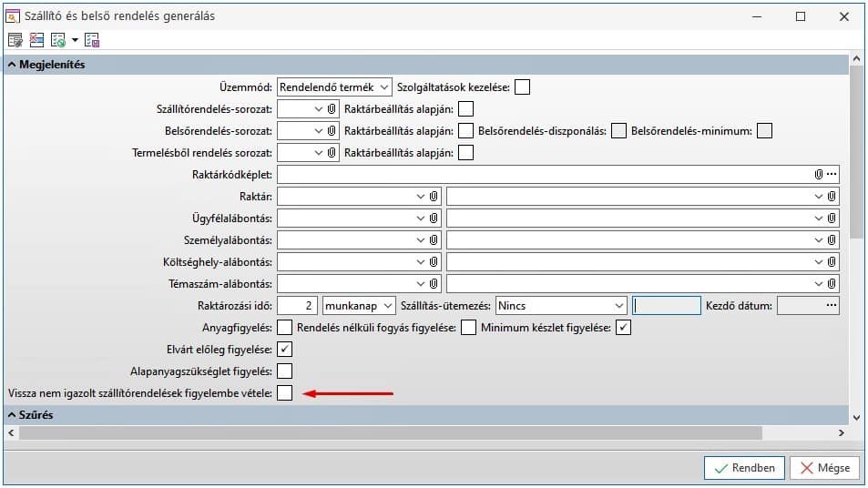
Task: Click paperclip beside first Témaszám-alábontás combo
Action: pos(434,284)
